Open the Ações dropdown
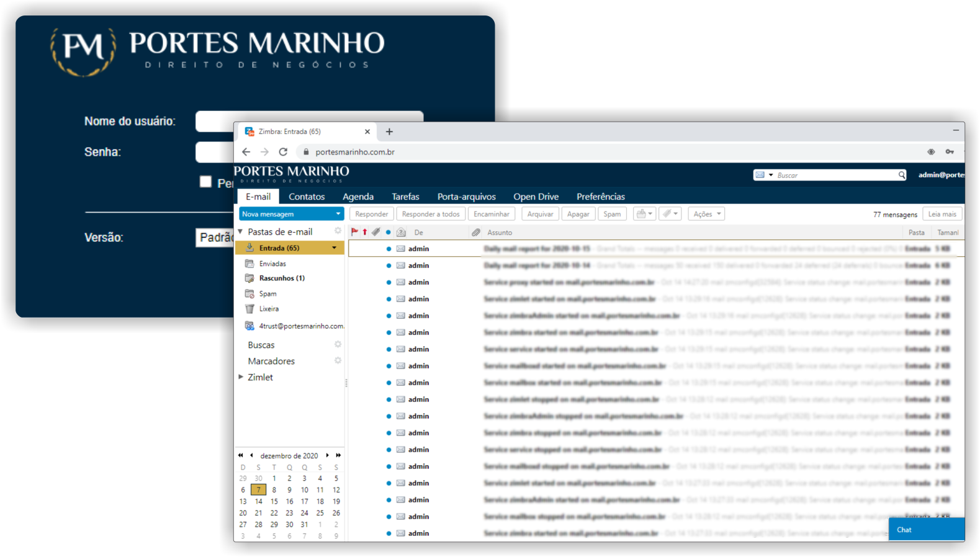The image size is (980, 557). (706, 214)
